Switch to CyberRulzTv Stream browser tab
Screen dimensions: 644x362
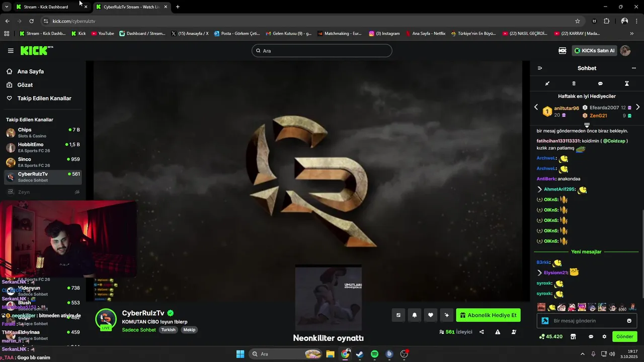(x=131, y=7)
